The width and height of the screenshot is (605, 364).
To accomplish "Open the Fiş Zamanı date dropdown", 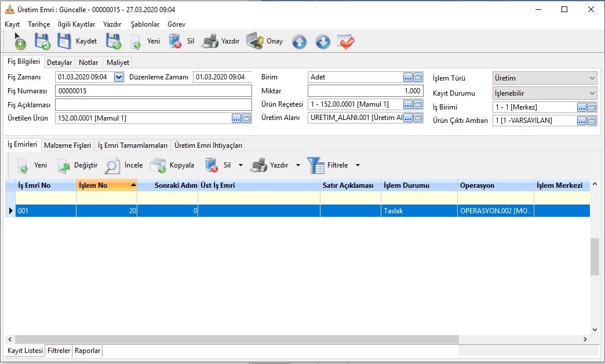I will click(x=119, y=77).
